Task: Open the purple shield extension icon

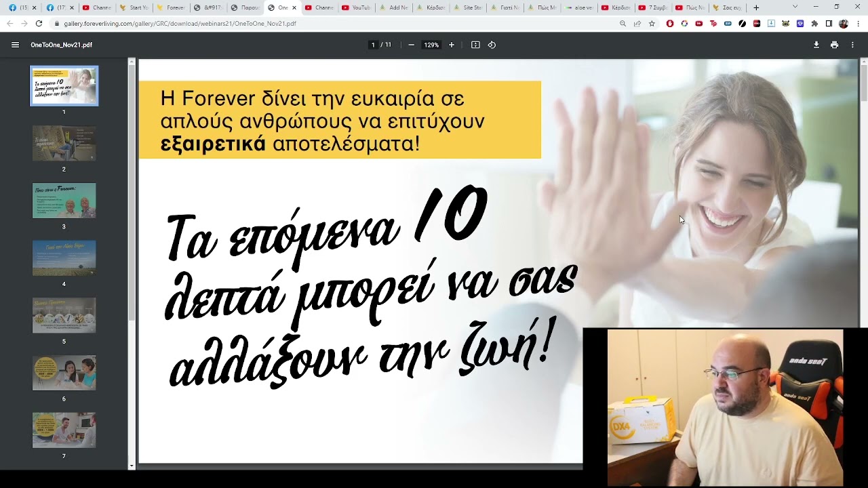Action: click(x=800, y=24)
